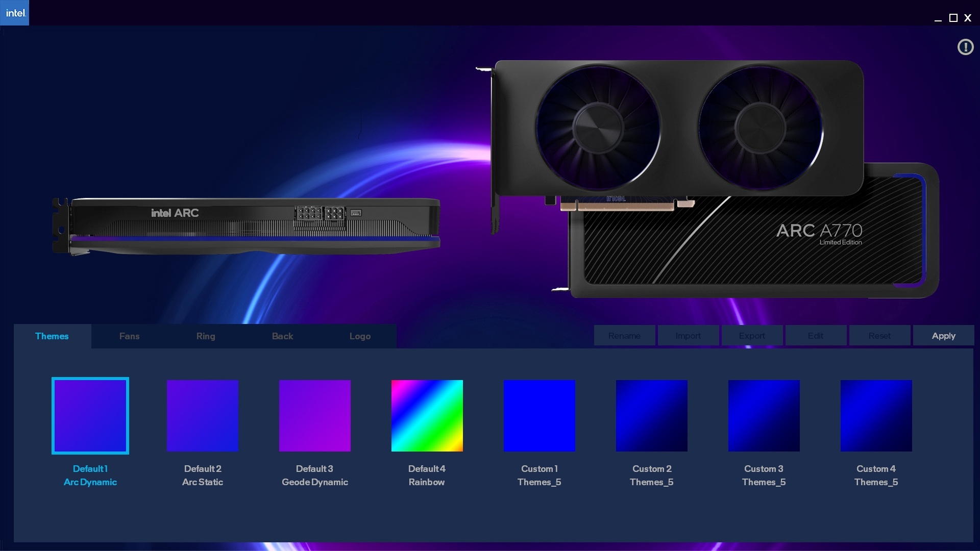Viewport: 980px width, 551px height.
Task: Switch to the Logo tab
Action: coord(360,336)
